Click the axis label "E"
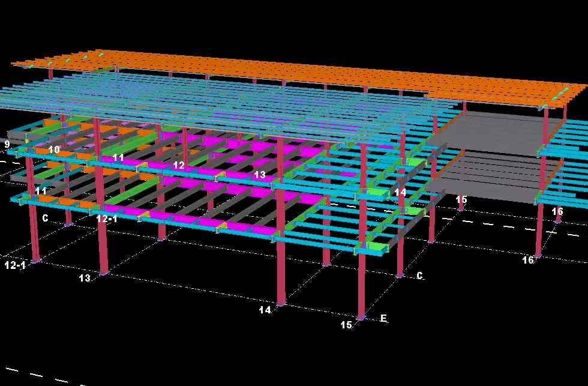588x386 pixels. click(383, 318)
